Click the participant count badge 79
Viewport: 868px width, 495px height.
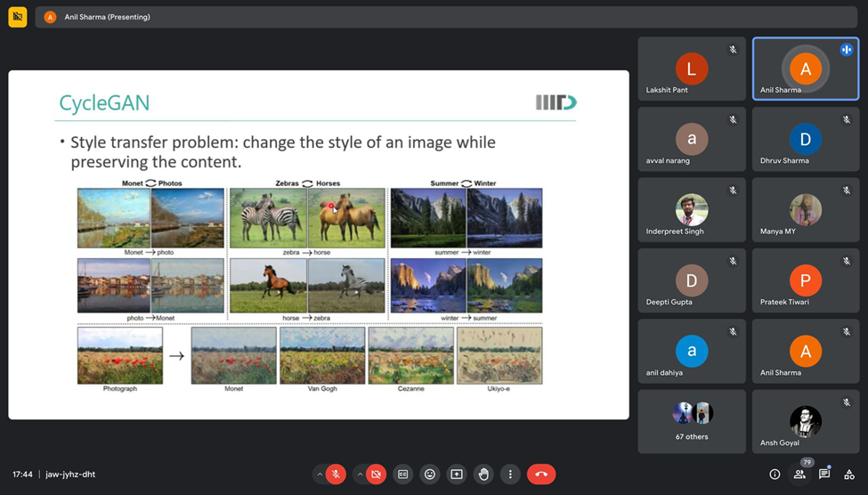[x=807, y=462]
